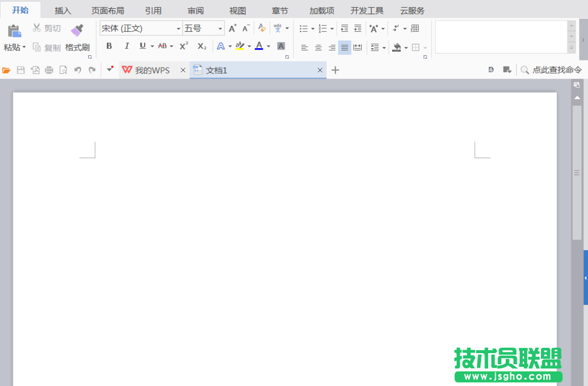This screenshot has height=386, width=588.
Task: Click the Increase Font Size icon
Action: click(233, 28)
